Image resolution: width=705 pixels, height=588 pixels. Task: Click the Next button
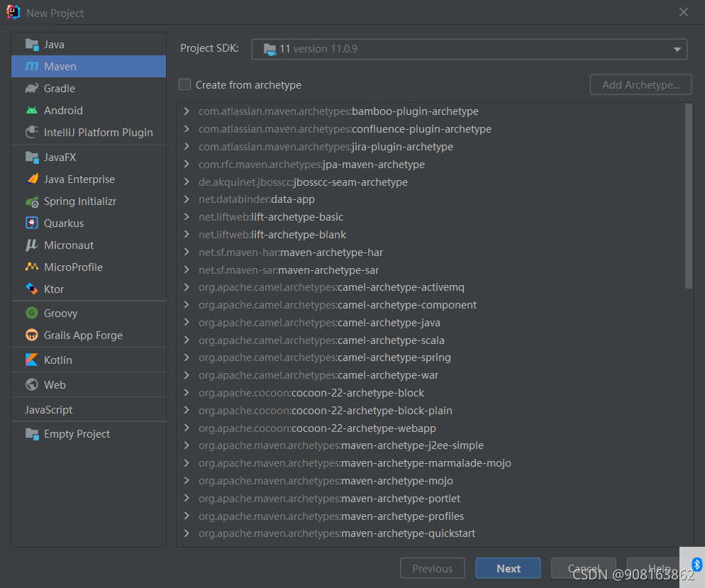[x=508, y=568]
